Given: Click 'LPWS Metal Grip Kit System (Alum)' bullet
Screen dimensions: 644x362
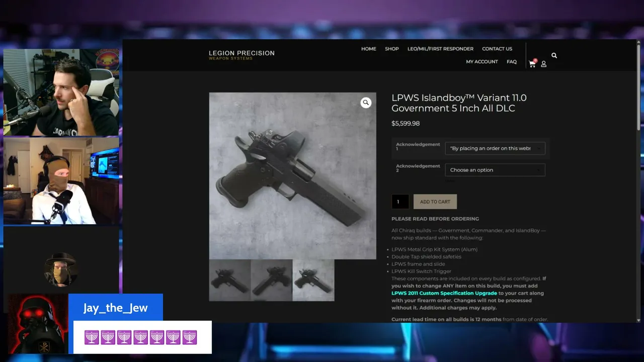Looking at the screenshot, I should (x=435, y=249).
